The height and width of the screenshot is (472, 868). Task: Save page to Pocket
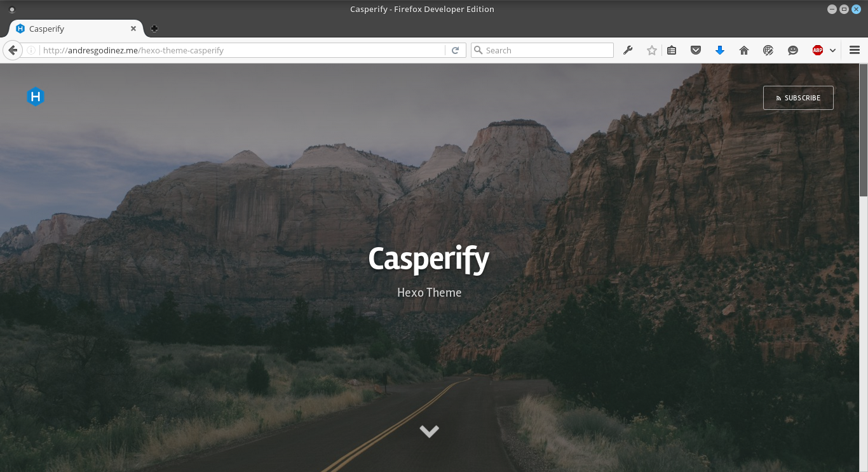[x=695, y=50]
